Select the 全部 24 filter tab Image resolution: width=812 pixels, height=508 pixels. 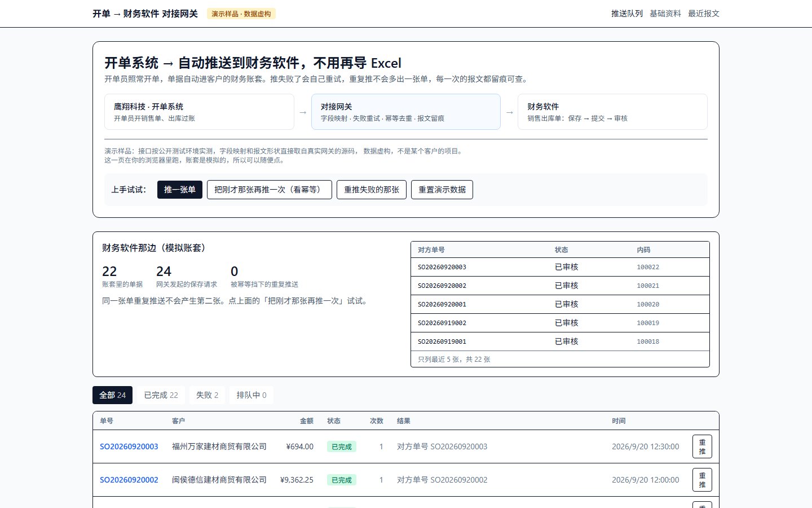(x=113, y=395)
